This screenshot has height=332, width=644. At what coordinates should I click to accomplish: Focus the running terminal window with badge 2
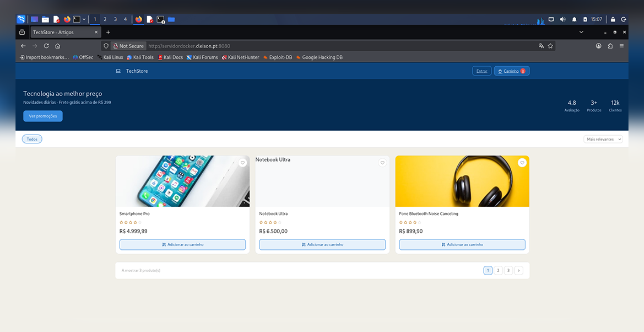[x=161, y=19]
